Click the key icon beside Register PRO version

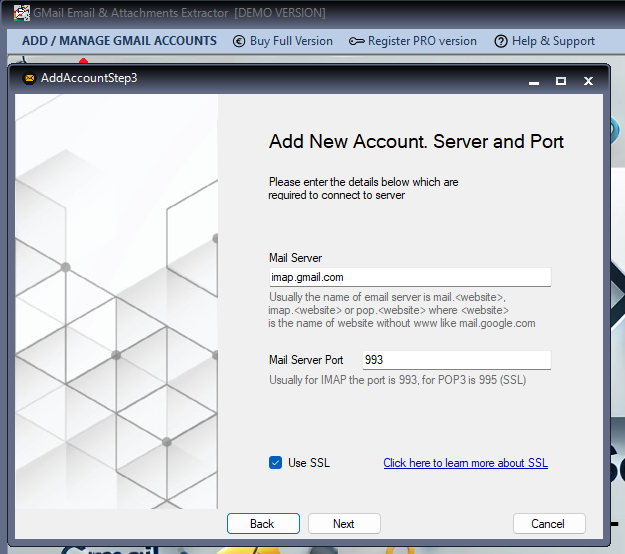click(356, 41)
